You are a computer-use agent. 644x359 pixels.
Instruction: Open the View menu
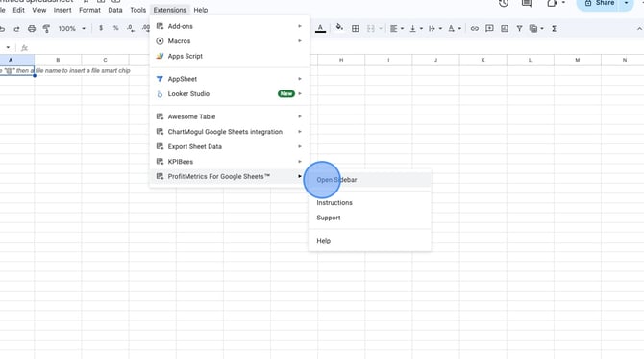coord(39,10)
